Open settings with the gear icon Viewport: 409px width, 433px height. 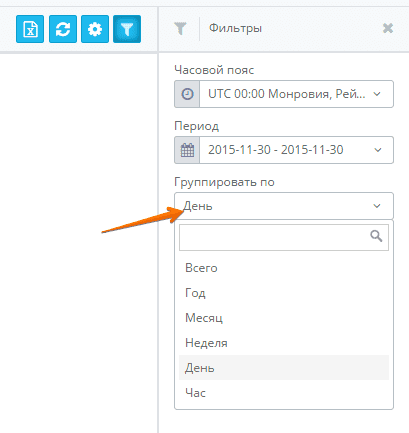pyautogui.click(x=95, y=29)
